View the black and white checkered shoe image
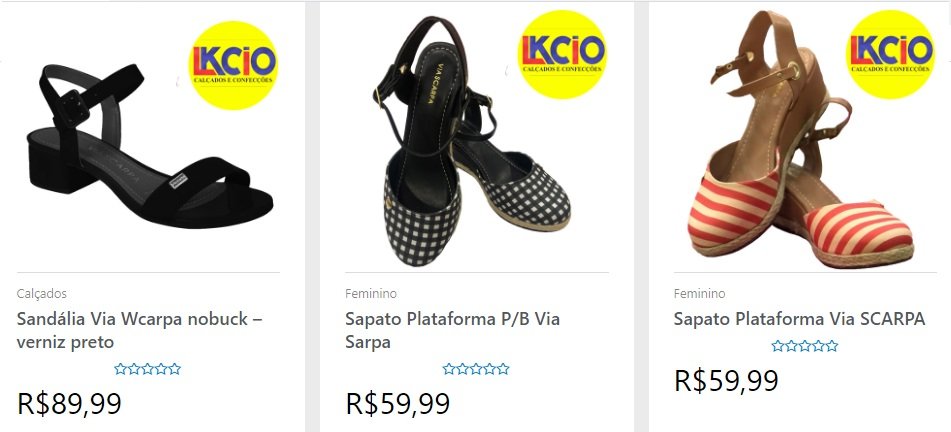The width and height of the screenshot is (951, 432). 470,150
